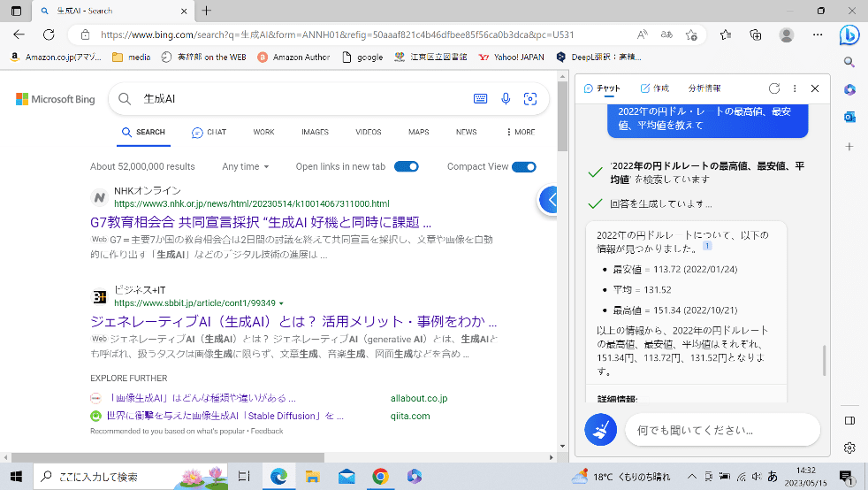Open the G7教育相会合 NHK result link
The image size is (868, 490).
261,222
